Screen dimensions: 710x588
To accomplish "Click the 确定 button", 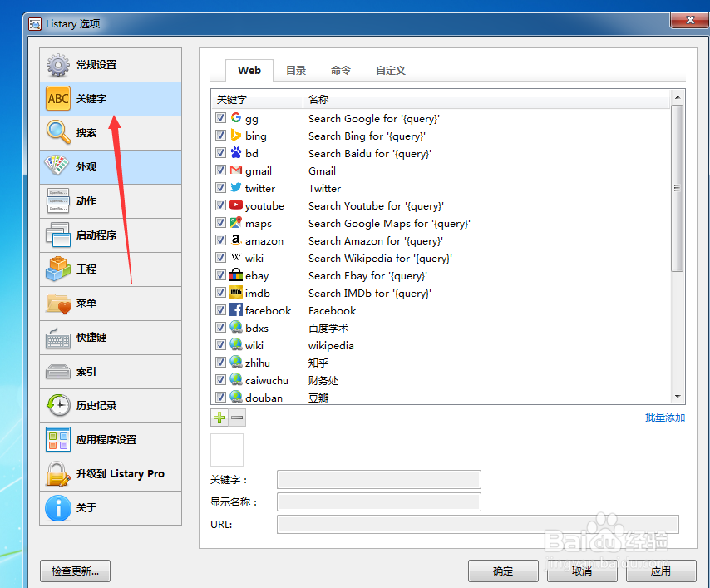I will click(x=503, y=571).
